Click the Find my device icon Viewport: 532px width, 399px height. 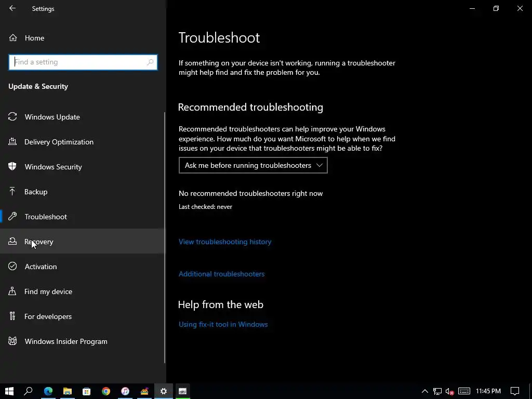[x=12, y=291]
